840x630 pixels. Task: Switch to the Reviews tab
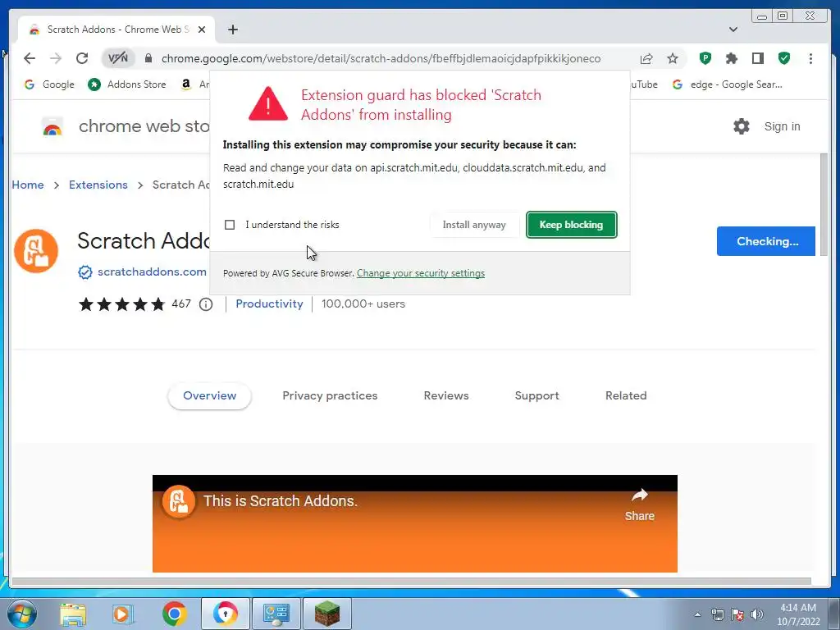(446, 396)
